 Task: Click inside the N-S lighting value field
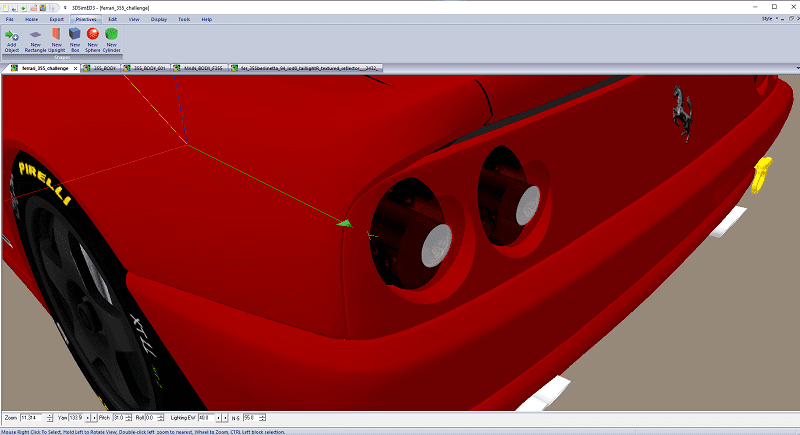pos(251,418)
